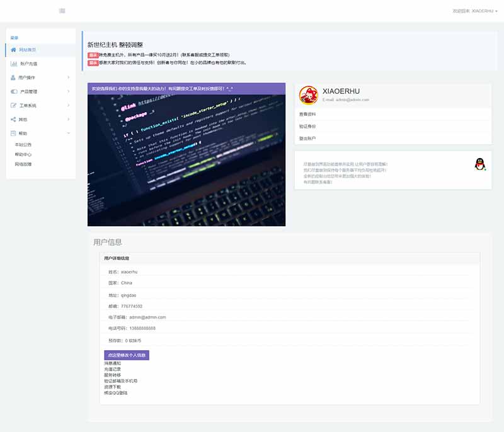Click the toggle icon beside 产品管理
504x432 pixels.
(13, 91)
